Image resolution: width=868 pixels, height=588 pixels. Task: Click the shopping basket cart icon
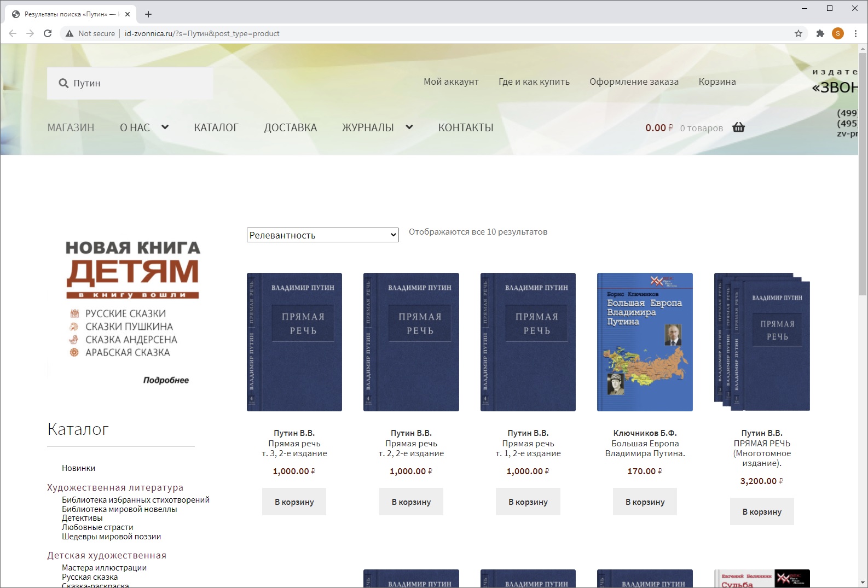coord(738,127)
